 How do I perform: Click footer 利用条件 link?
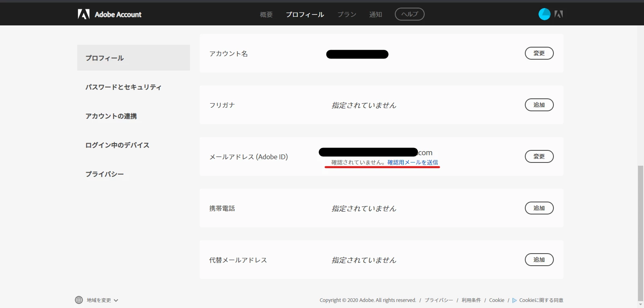click(471, 300)
